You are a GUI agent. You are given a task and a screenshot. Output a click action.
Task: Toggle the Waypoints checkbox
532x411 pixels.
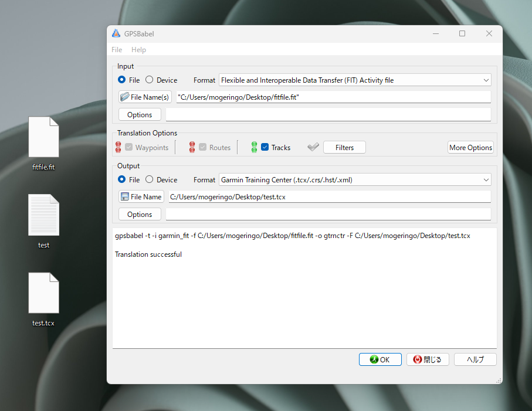coord(128,147)
